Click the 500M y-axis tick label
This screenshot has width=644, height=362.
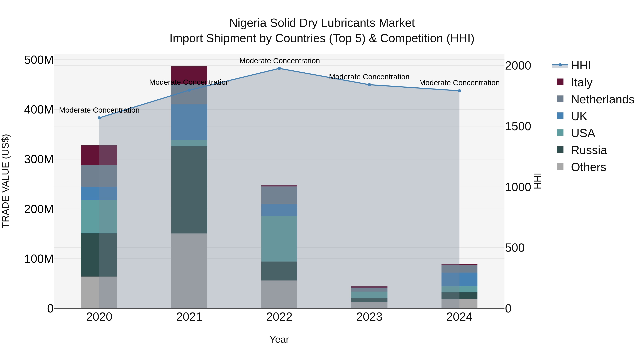coord(39,60)
